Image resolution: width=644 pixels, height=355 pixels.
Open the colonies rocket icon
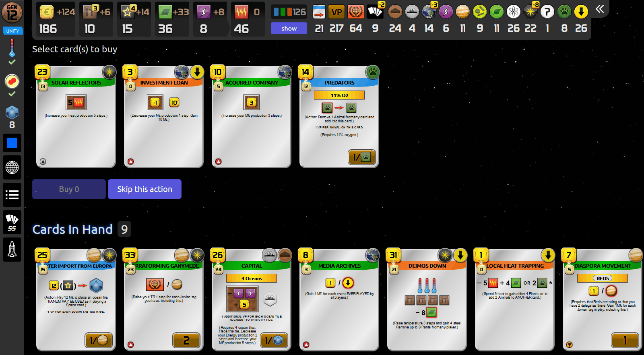click(12, 249)
